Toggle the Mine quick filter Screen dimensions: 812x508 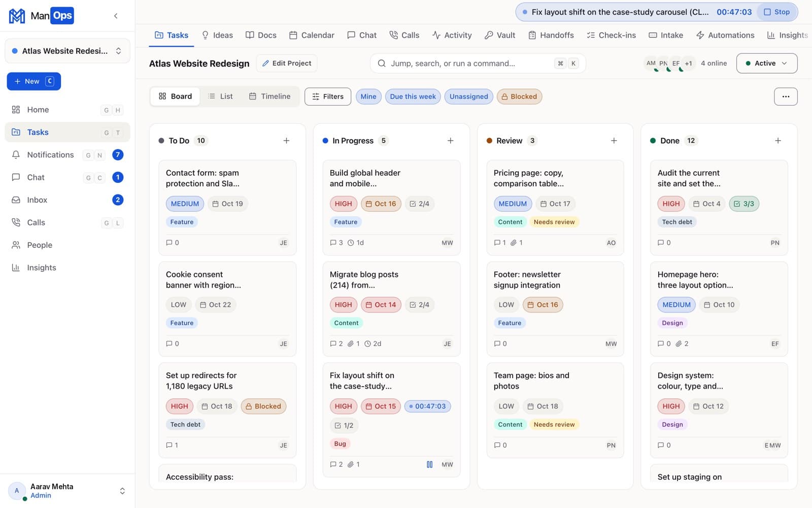point(368,97)
